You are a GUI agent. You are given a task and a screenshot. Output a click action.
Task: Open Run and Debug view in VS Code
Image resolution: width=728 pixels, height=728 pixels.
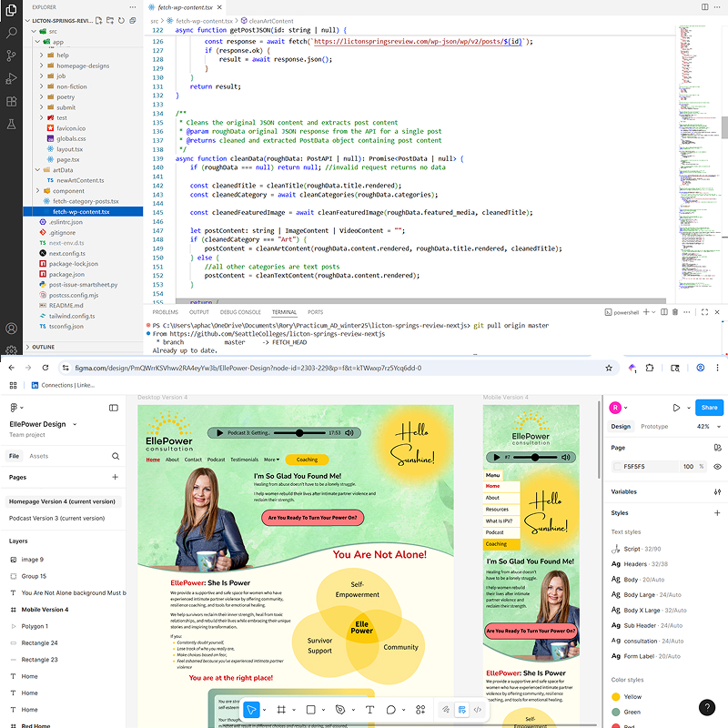pyautogui.click(x=11, y=79)
